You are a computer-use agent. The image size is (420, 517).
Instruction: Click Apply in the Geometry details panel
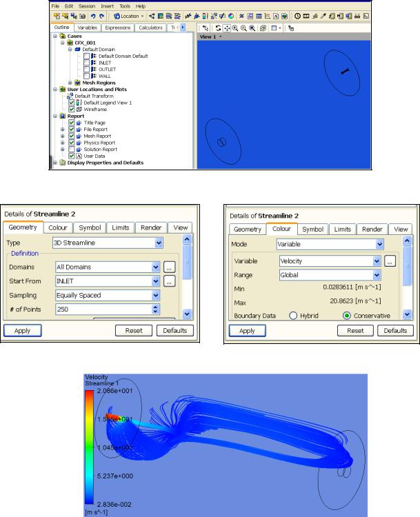(23, 330)
